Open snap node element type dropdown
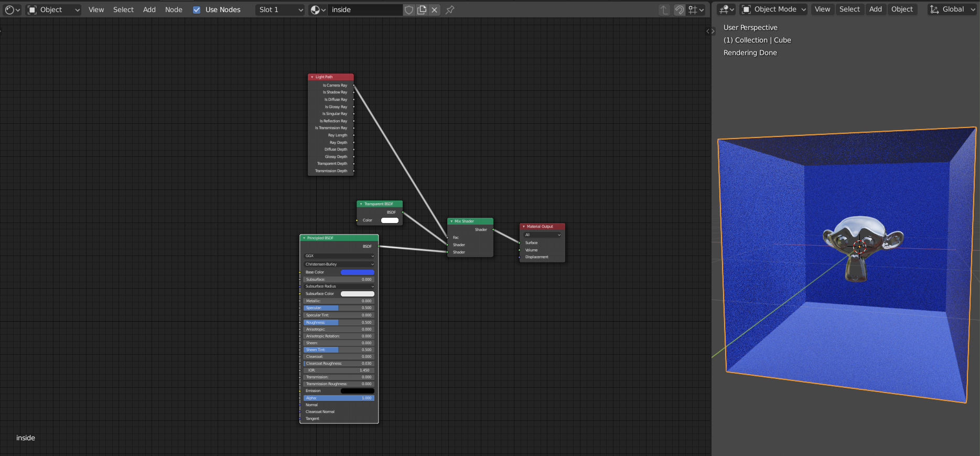 coord(696,9)
